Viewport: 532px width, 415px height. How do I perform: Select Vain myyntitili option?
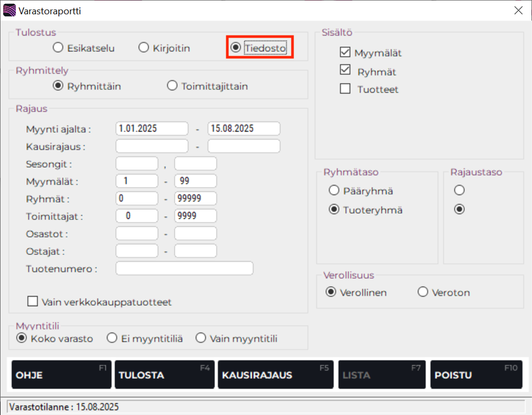tap(201, 338)
